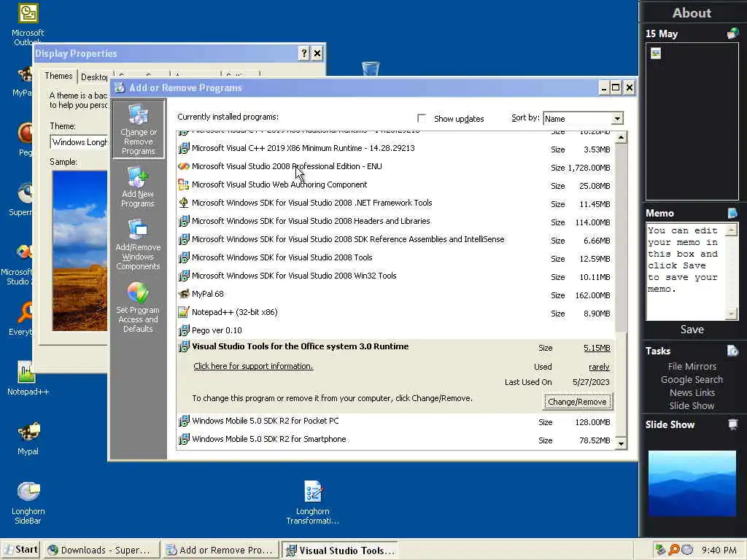Click Add or Remove Programs taskbar button

(x=220, y=550)
